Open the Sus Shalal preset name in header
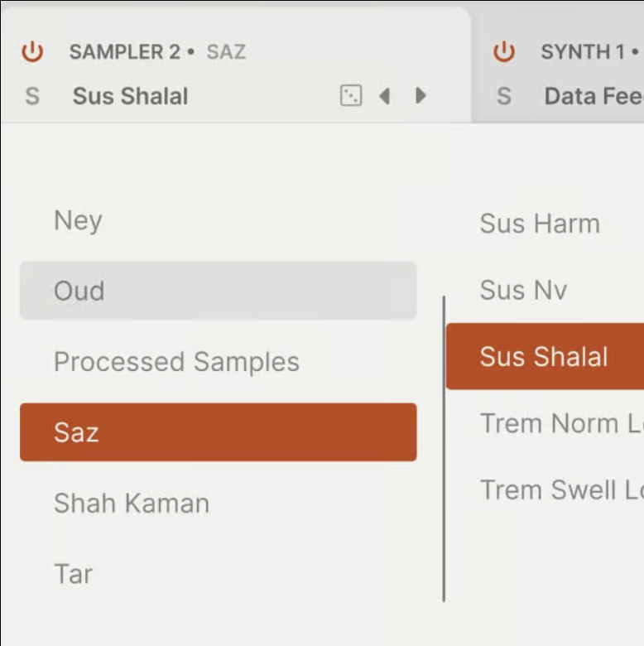644x646 pixels. (131, 96)
